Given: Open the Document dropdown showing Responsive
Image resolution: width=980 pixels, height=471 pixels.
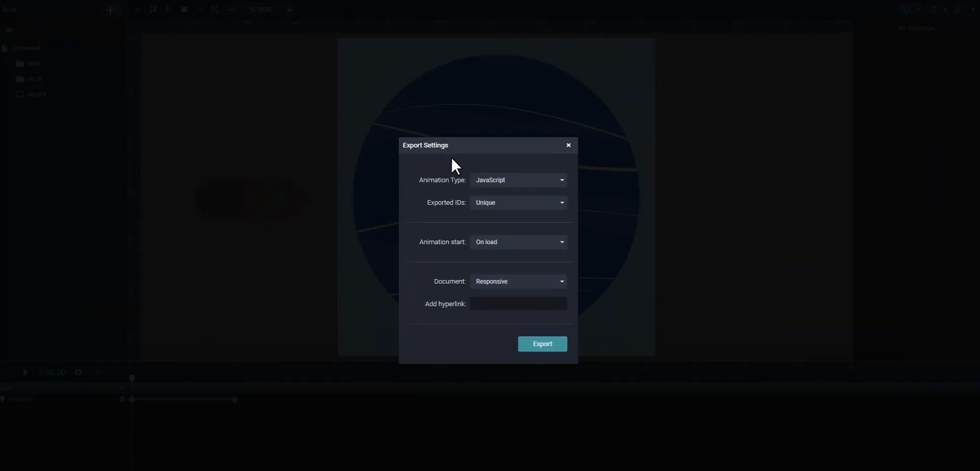Looking at the screenshot, I should [x=518, y=282].
